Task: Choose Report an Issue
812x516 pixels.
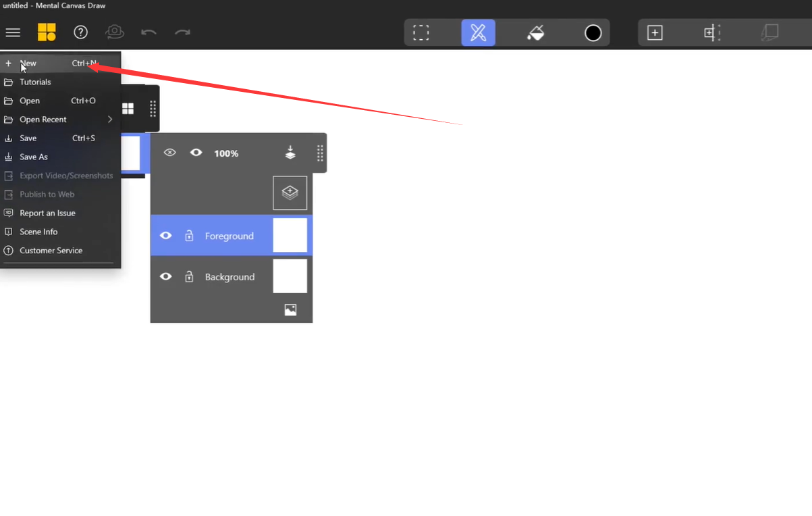Action: pyautogui.click(x=61, y=213)
